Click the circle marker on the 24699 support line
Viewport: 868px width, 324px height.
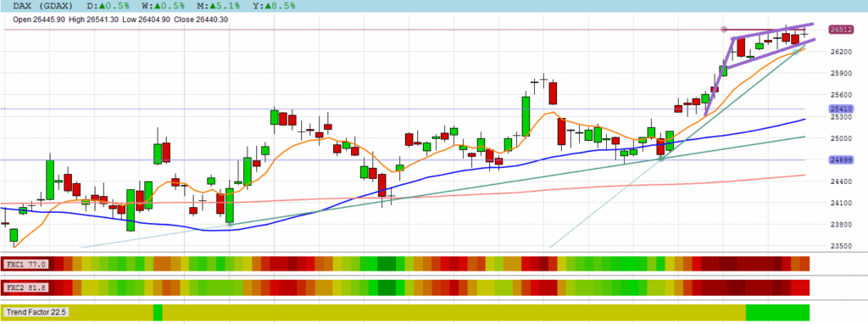(660, 159)
